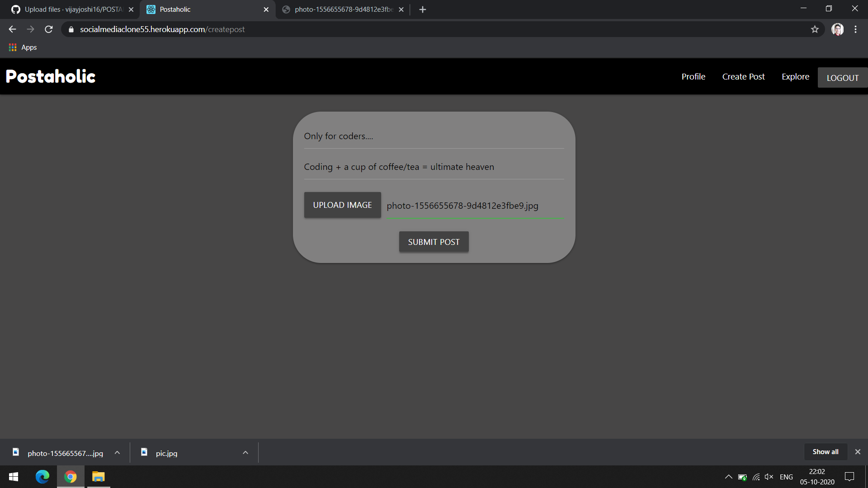
Task: Expand options for photo-155665567 download
Action: 117,453
